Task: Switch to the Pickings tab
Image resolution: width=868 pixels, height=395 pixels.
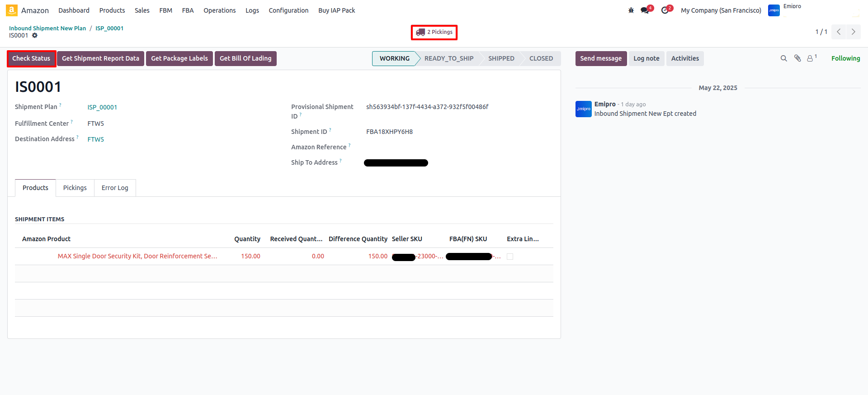Action: click(x=75, y=188)
